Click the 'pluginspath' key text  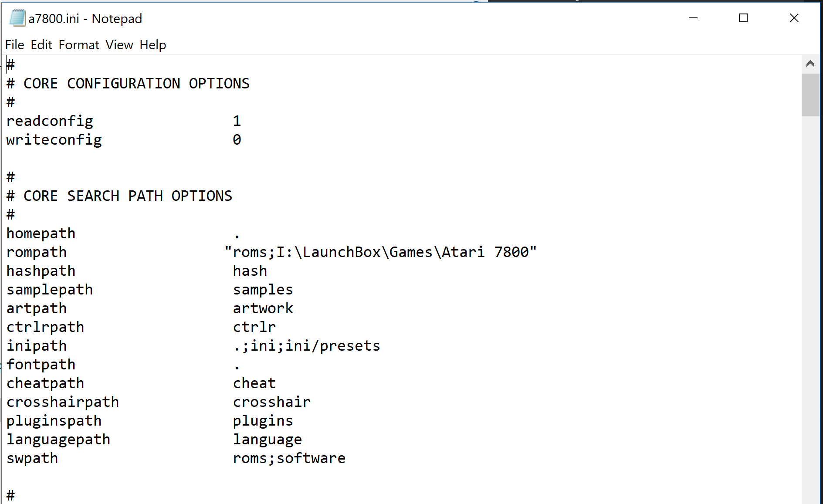click(x=54, y=421)
